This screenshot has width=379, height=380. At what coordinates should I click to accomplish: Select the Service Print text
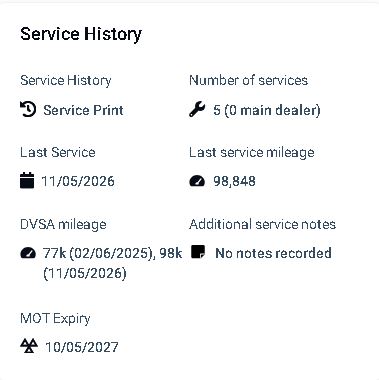pyautogui.click(x=83, y=110)
